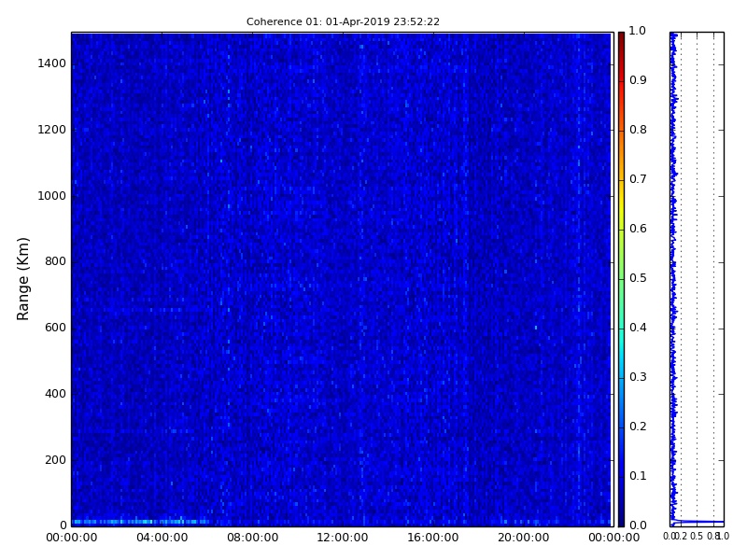This screenshot has width=747, height=560.
Task: Click the colorbar's 0.9 tick label
Action: (x=638, y=80)
